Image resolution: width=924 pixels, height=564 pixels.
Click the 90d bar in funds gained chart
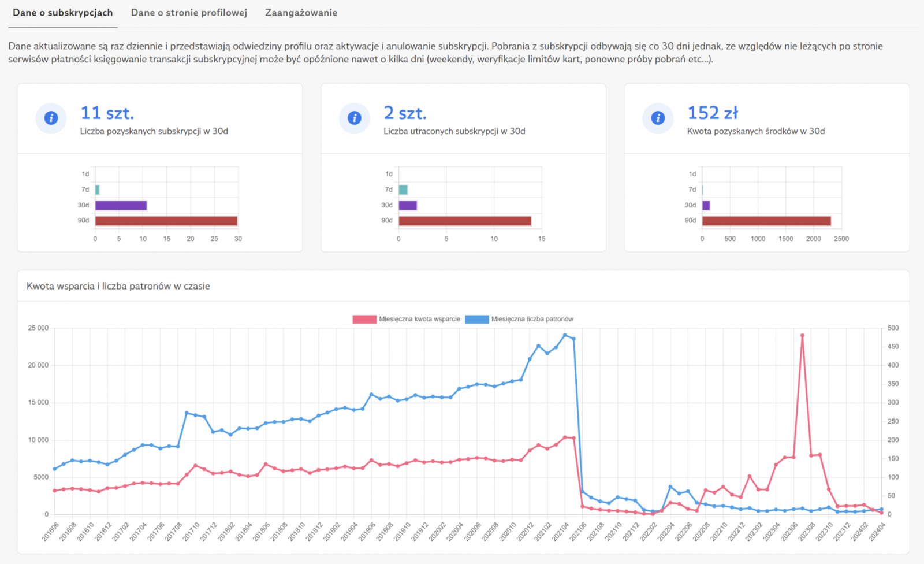click(x=766, y=221)
